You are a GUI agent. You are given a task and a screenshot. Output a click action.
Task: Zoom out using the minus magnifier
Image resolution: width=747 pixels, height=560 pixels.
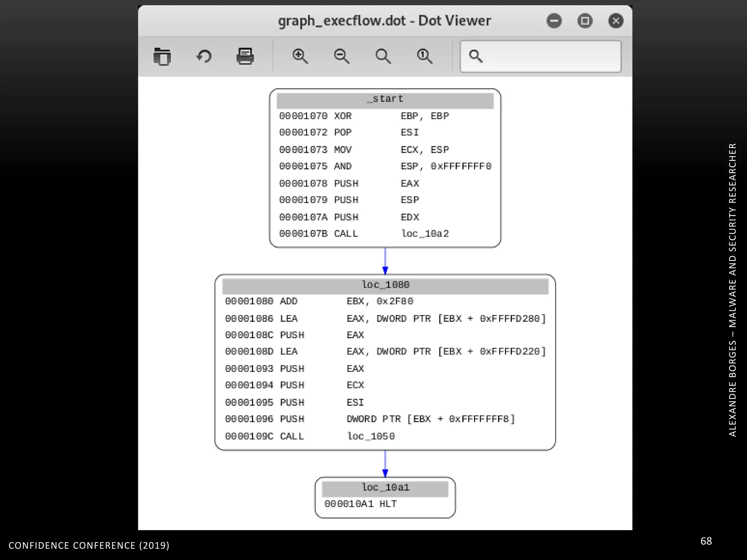tap(342, 57)
